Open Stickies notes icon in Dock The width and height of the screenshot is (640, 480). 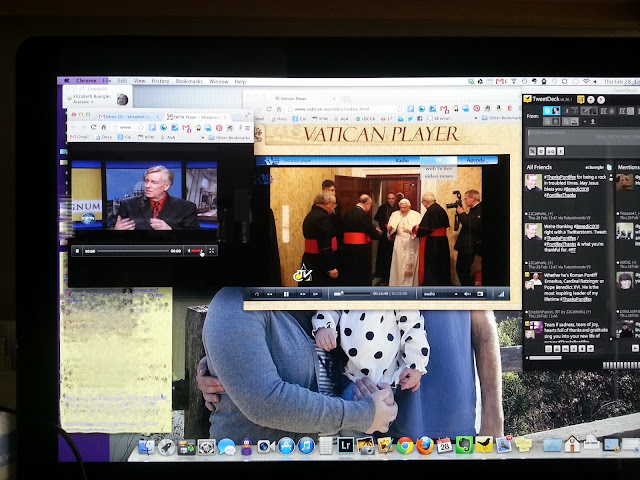pyautogui.click(x=523, y=444)
